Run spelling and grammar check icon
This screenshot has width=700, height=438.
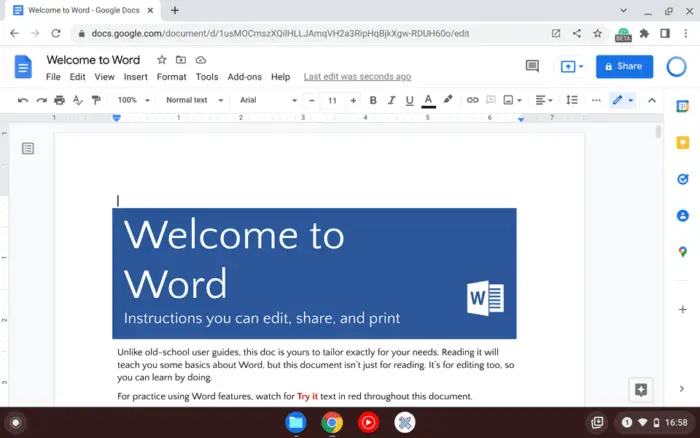point(78,100)
